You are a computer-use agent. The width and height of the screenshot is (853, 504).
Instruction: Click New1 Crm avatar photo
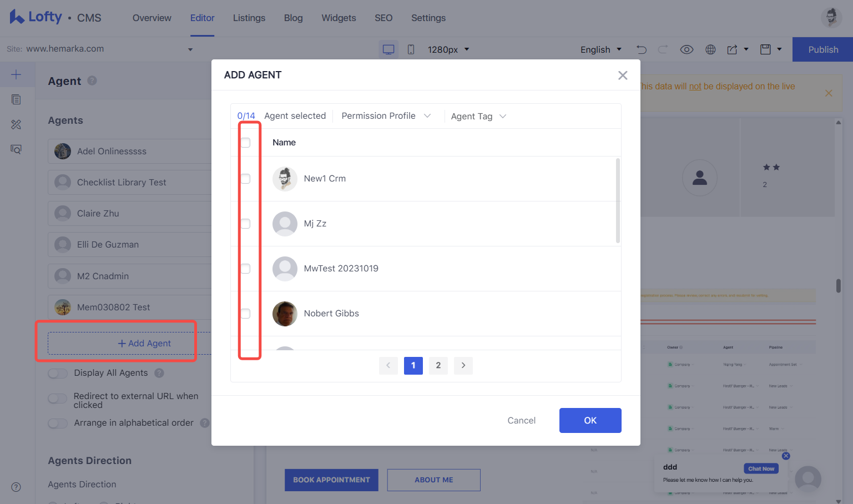pyautogui.click(x=285, y=179)
